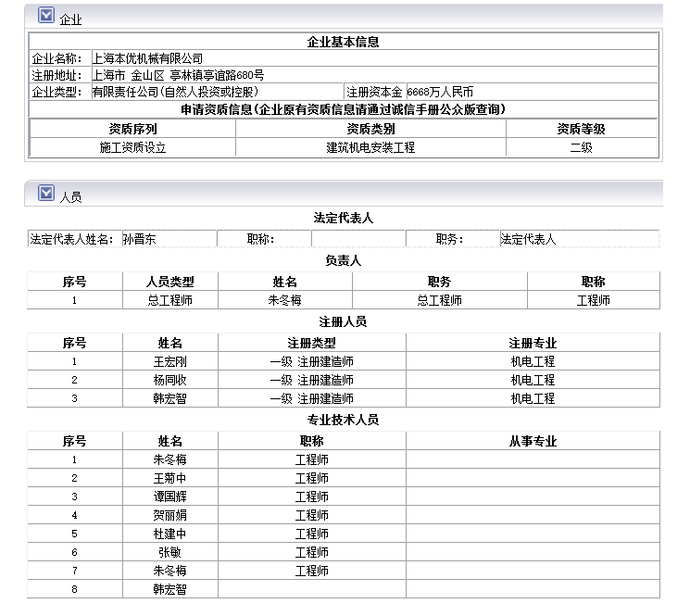Click the 人员类型 column header
Image resolution: width=690 pixels, height=616 pixels.
169,282
